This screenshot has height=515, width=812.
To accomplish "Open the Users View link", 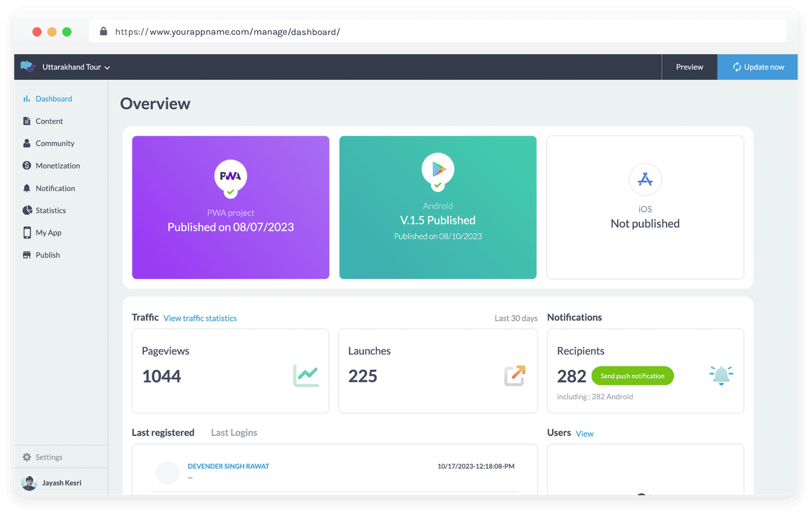I will tap(585, 434).
